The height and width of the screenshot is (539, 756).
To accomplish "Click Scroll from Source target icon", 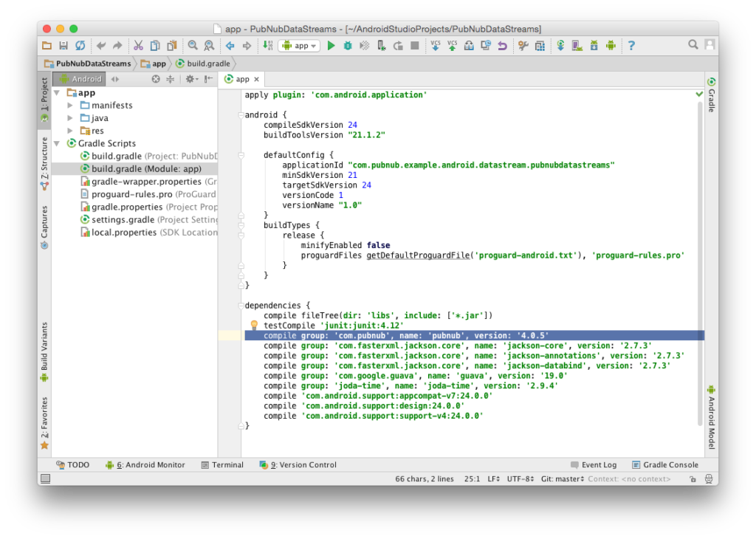I will pyautogui.click(x=156, y=79).
